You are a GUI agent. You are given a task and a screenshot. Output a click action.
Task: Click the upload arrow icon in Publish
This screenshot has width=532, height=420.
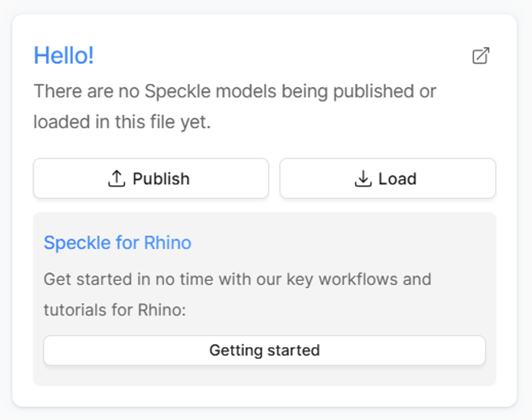point(117,179)
